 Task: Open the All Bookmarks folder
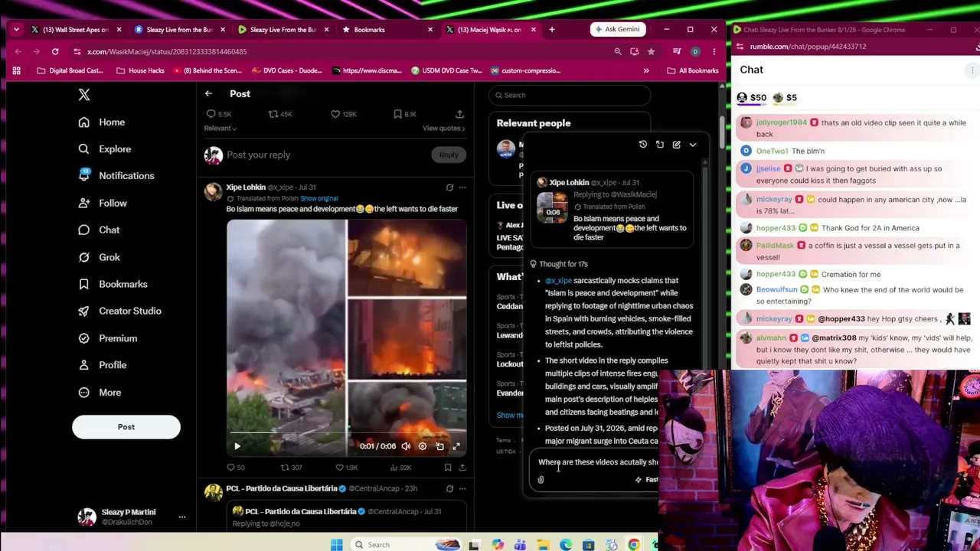coord(693,70)
